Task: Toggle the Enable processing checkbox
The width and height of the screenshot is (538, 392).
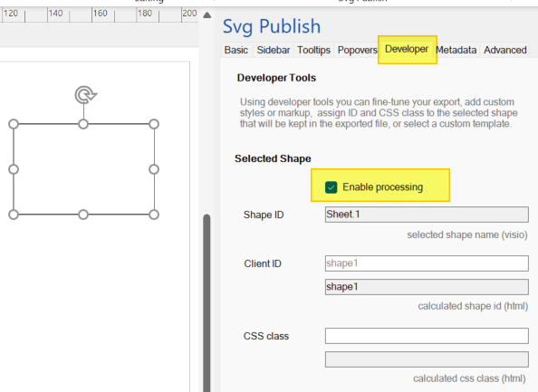Action: [331, 187]
